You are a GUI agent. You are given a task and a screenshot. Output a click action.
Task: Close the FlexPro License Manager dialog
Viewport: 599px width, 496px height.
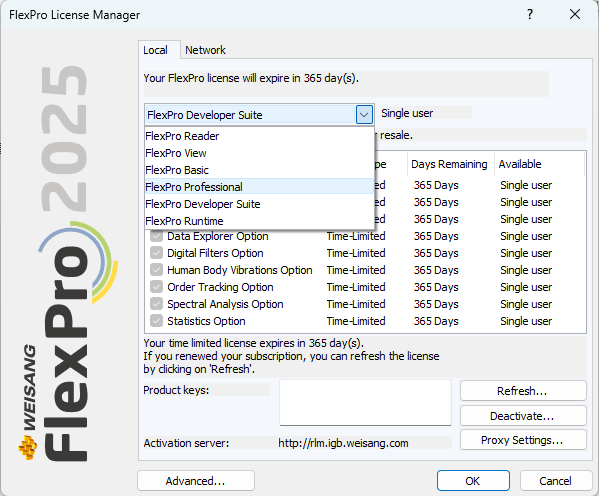575,15
